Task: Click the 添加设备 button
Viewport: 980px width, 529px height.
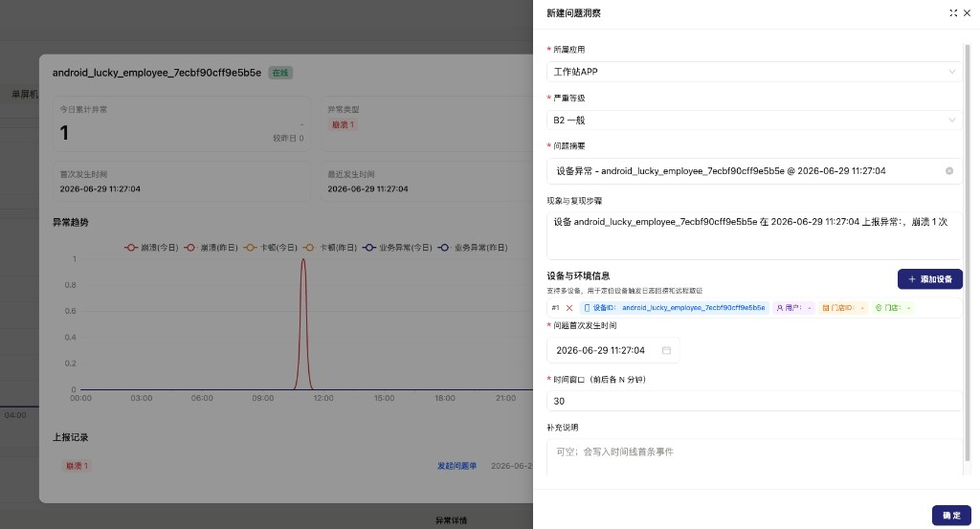Action: click(x=930, y=279)
